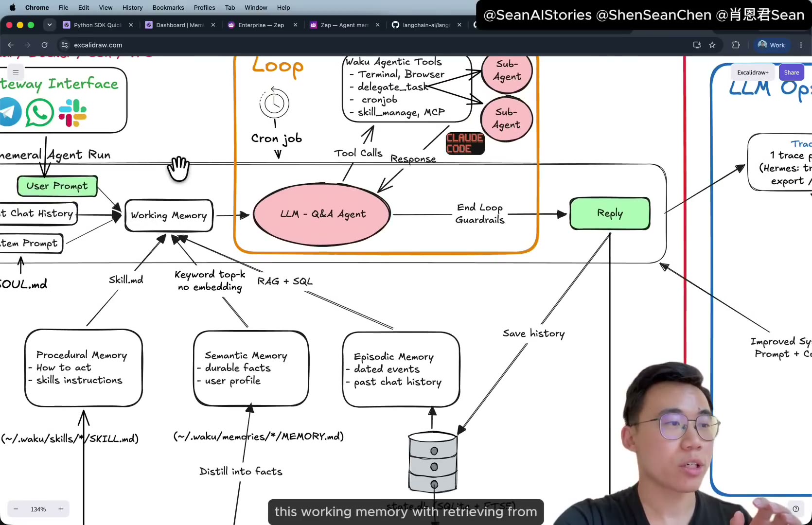
Task: Close the Zep — Agent mem tab
Action: tap(377, 25)
